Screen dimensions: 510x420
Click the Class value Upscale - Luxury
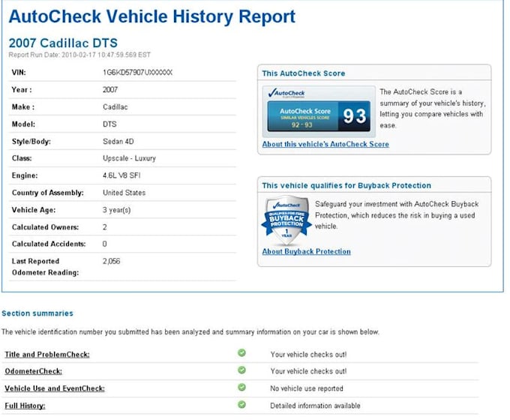pyautogui.click(x=130, y=158)
